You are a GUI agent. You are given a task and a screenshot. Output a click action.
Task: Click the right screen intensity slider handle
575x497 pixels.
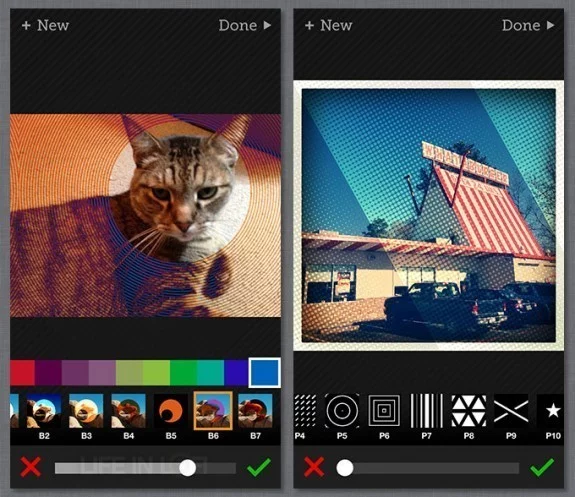(x=345, y=468)
